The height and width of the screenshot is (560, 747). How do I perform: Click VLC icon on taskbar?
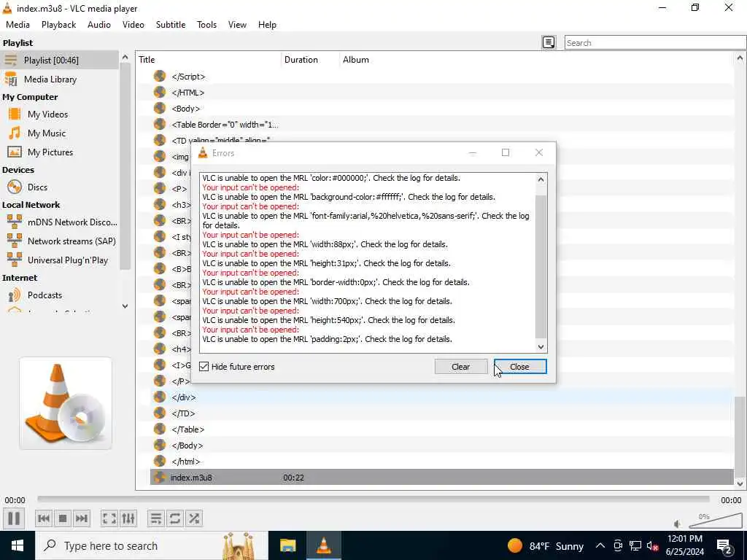(324, 545)
